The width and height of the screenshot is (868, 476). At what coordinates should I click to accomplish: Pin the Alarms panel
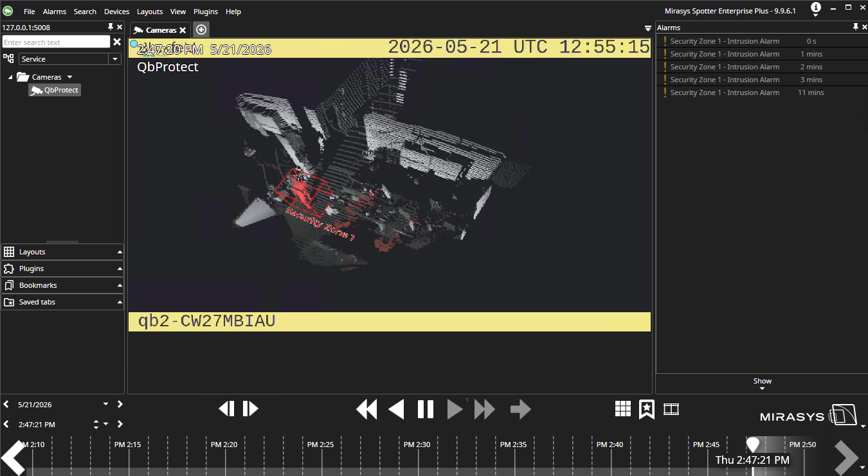[855, 27]
